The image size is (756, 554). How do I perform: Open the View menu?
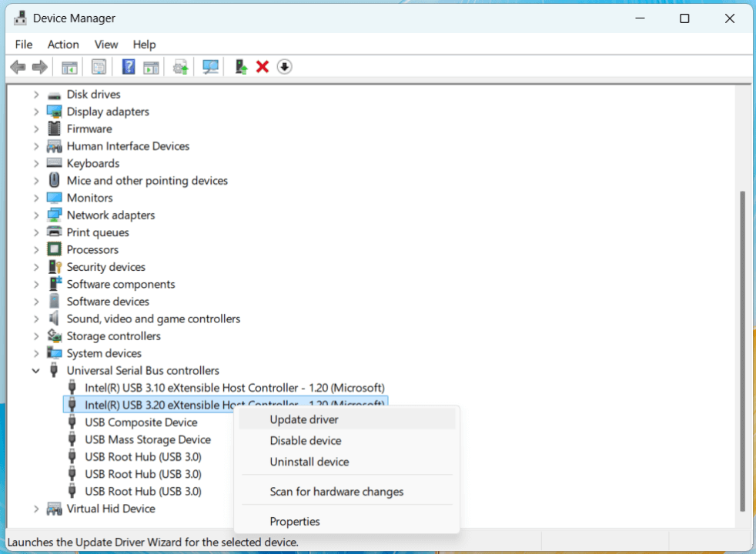pyautogui.click(x=105, y=44)
